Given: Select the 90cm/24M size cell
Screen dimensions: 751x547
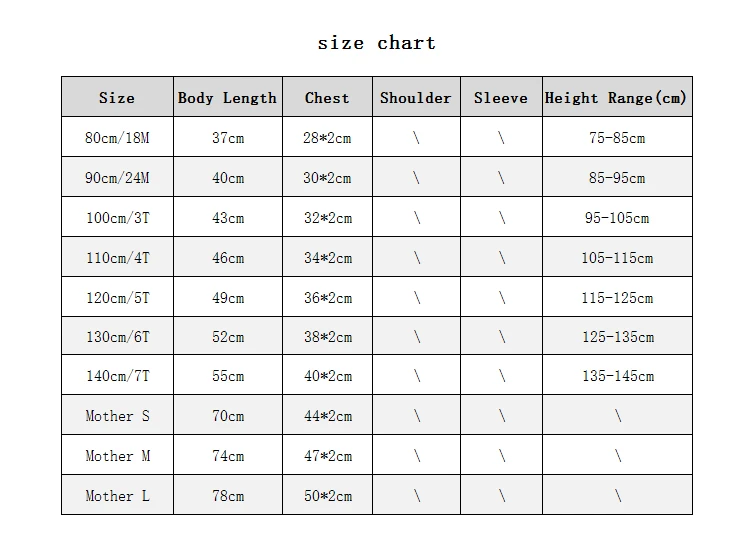Looking at the screenshot, I should pos(117,177).
